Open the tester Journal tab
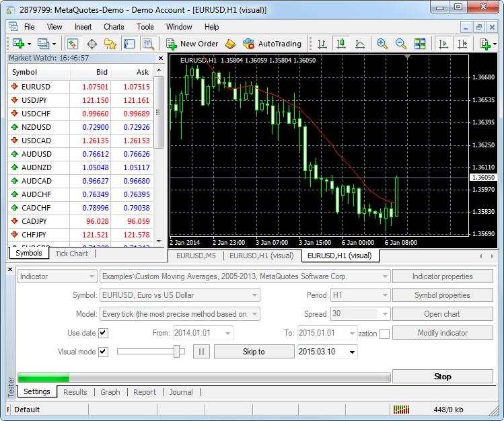This screenshot has height=421, width=504. (181, 392)
